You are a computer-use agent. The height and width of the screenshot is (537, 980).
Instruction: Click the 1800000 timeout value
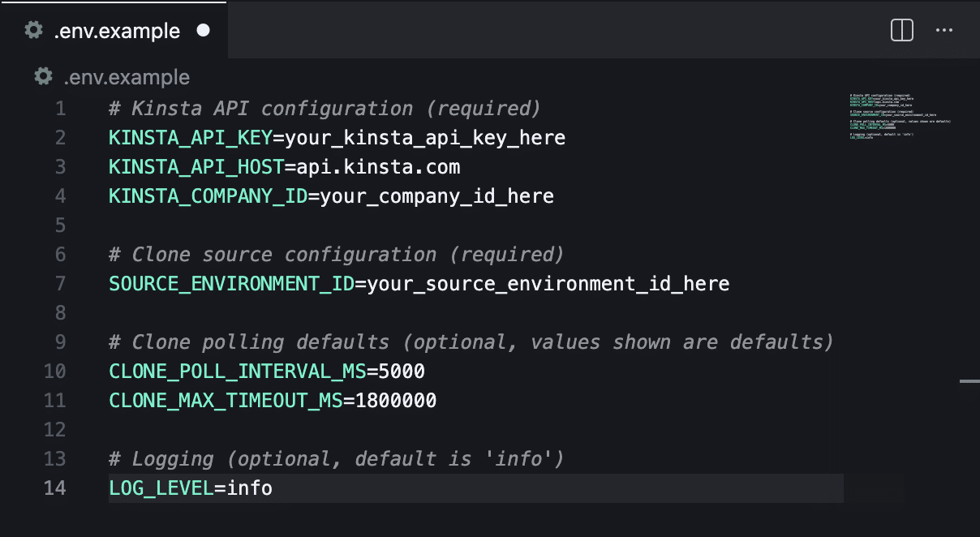[x=396, y=401]
